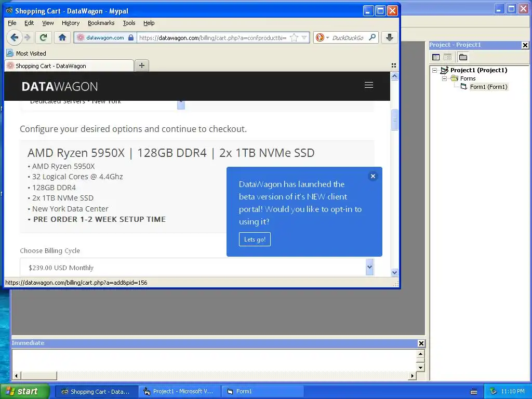
Task: Open the URL history dropdown arrow
Action: pos(304,37)
